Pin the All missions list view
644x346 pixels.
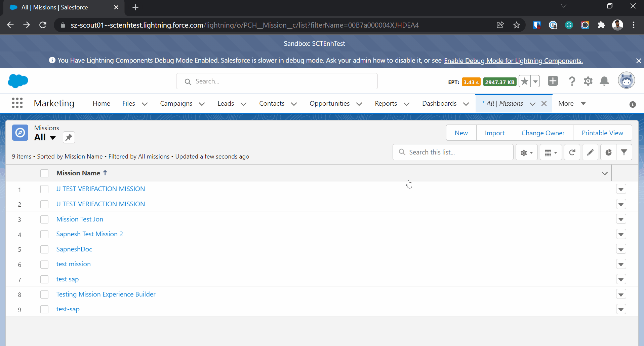tap(69, 137)
